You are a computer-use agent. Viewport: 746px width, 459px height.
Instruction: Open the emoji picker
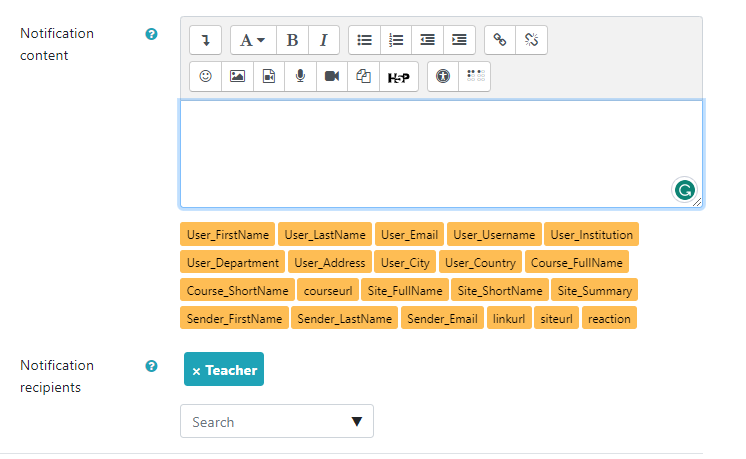(x=206, y=76)
